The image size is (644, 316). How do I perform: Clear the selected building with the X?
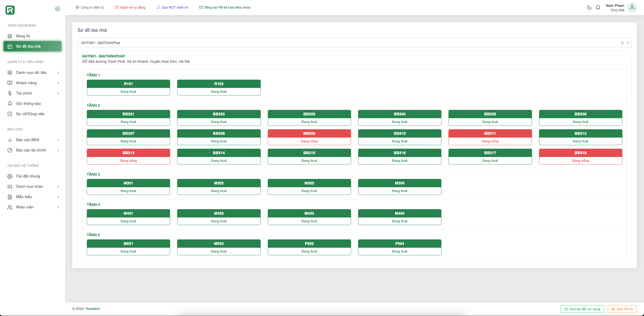coord(622,43)
